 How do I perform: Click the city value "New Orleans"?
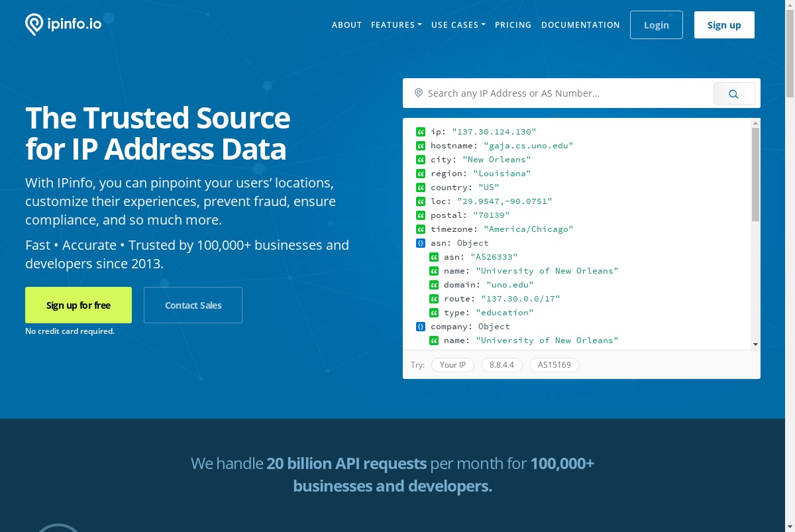(x=497, y=160)
